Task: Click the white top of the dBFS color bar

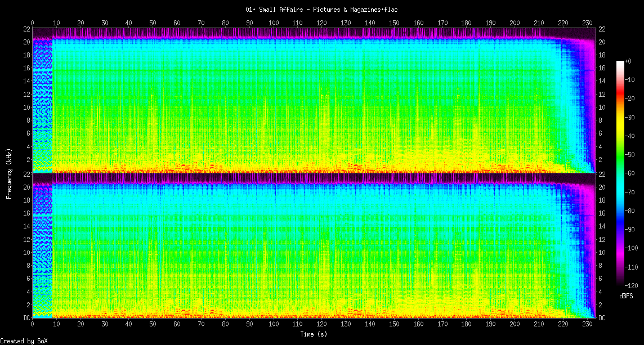Action: (x=620, y=63)
